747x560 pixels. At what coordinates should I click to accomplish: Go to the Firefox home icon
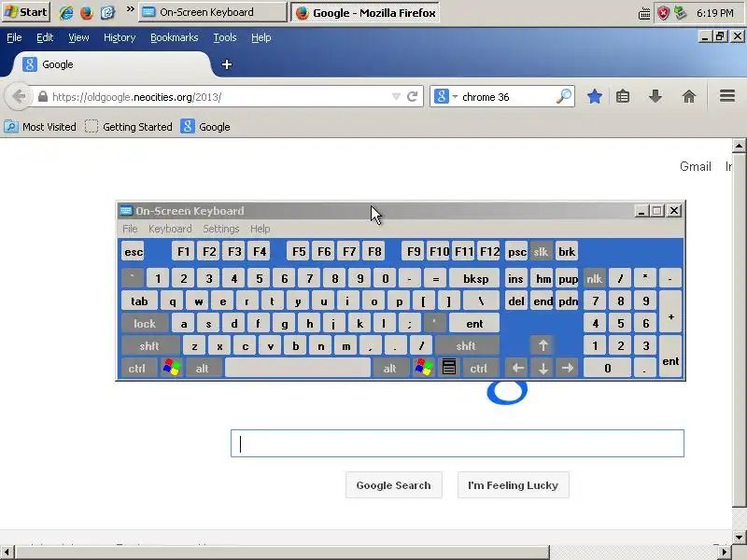689,97
